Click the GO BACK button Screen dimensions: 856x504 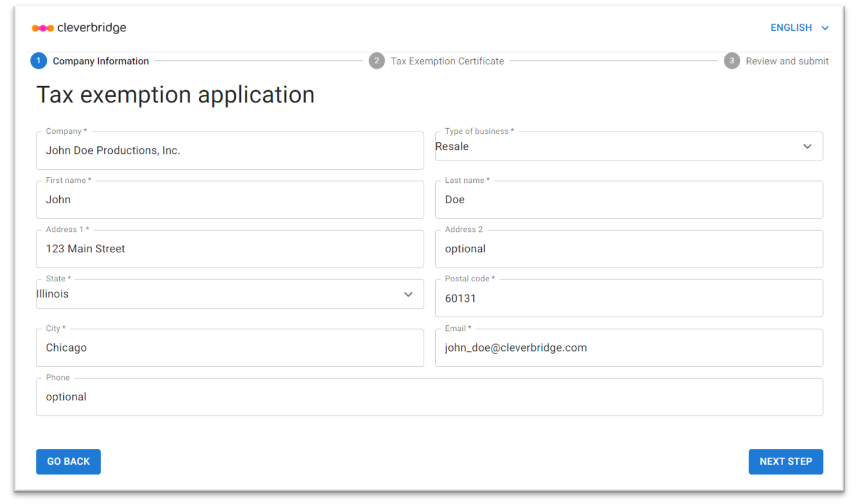coord(68,461)
